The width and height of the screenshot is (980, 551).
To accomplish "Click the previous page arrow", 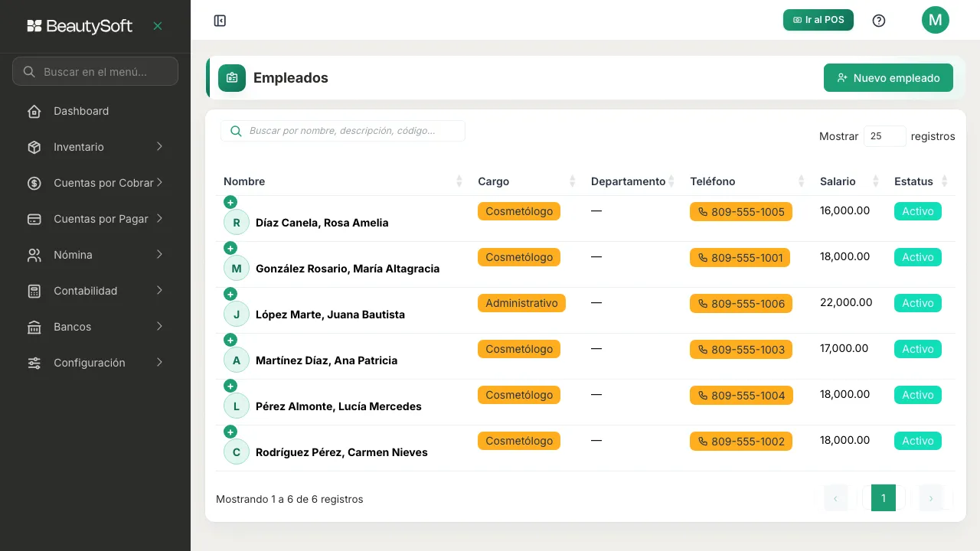I will point(835,498).
